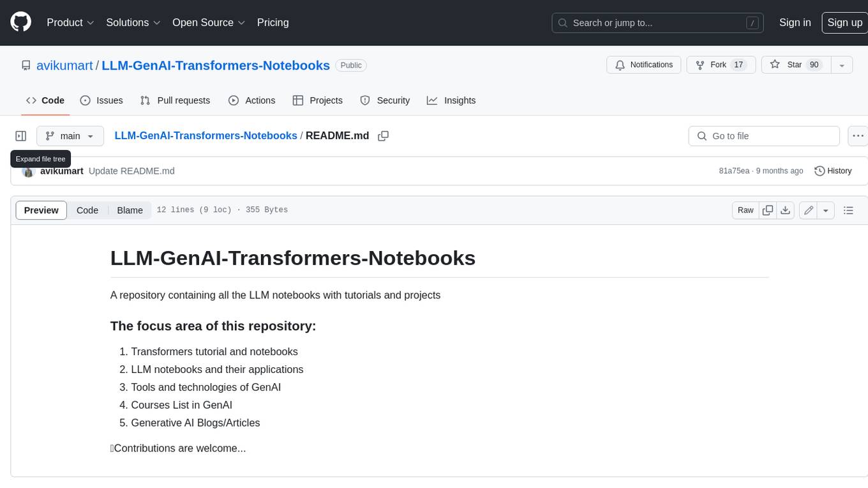This screenshot has height=488, width=868.
Task: Open the Pricing page
Action: pyautogui.click(x=273, y=22)
